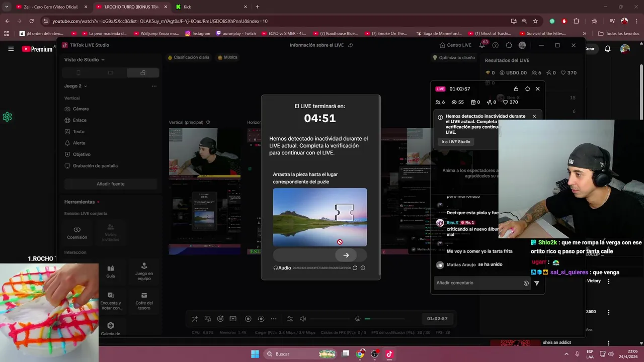This screenshot has width=644, height=362.
Task: Select the Enlace source
Action: coord(76,120)
